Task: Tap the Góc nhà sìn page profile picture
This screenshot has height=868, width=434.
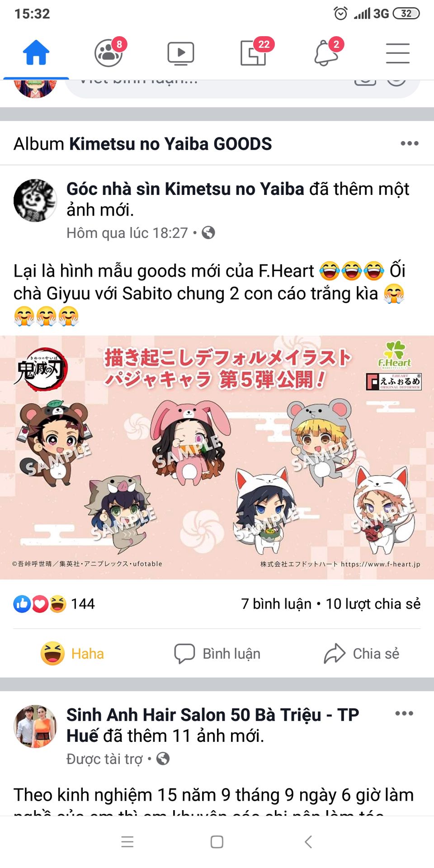Action: (x=35, y=200)
